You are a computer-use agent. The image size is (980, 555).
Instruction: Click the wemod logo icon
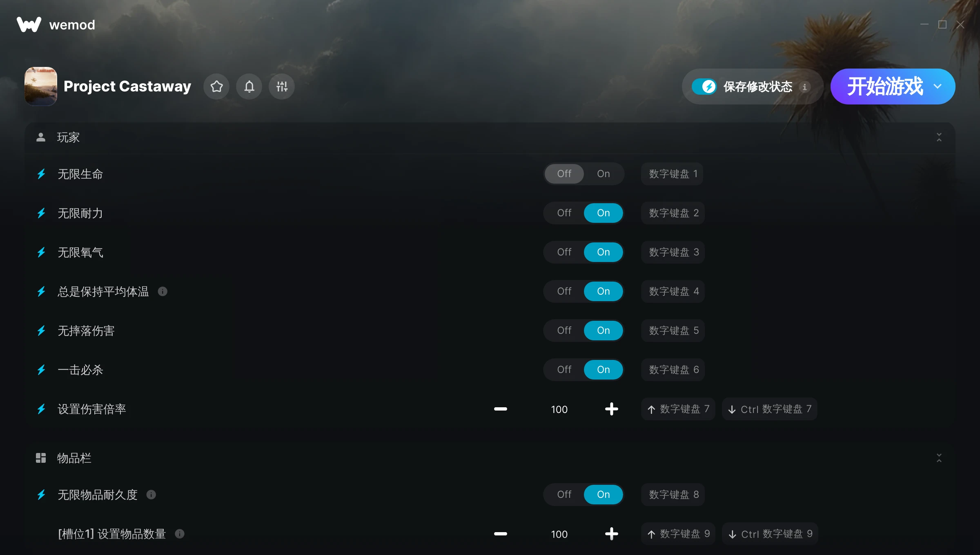tap(29, 24)
